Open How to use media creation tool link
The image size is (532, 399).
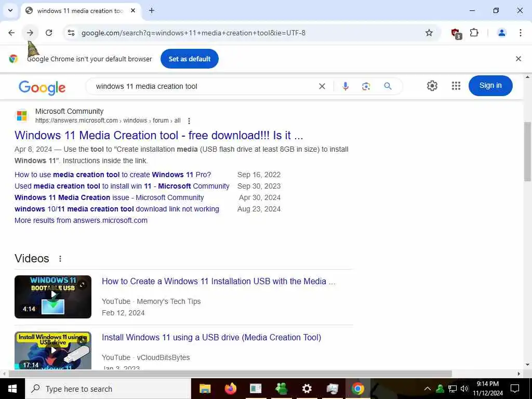point(113,175)
